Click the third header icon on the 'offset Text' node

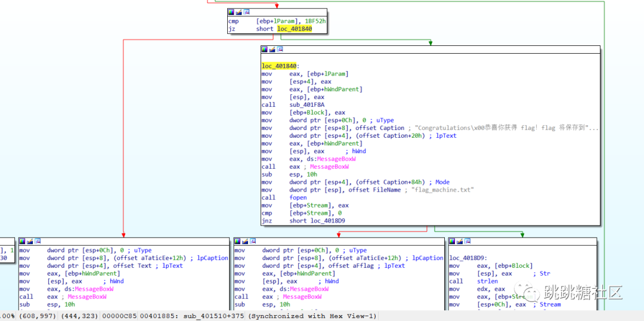tap(37, 241)
